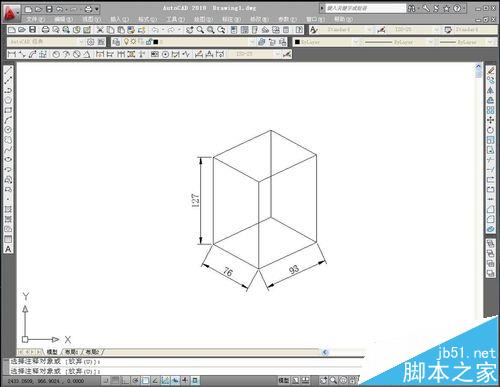
Task: Toggle Lineweight display in status bar
Action: click(185, 380)
